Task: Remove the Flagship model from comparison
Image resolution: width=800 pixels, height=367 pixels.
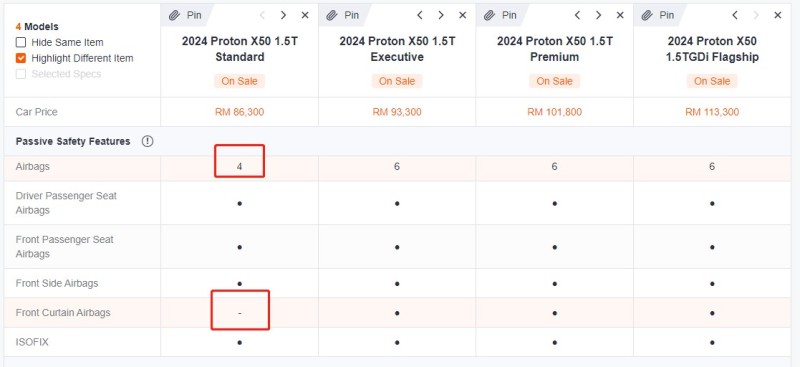Action: coord(778,15)
